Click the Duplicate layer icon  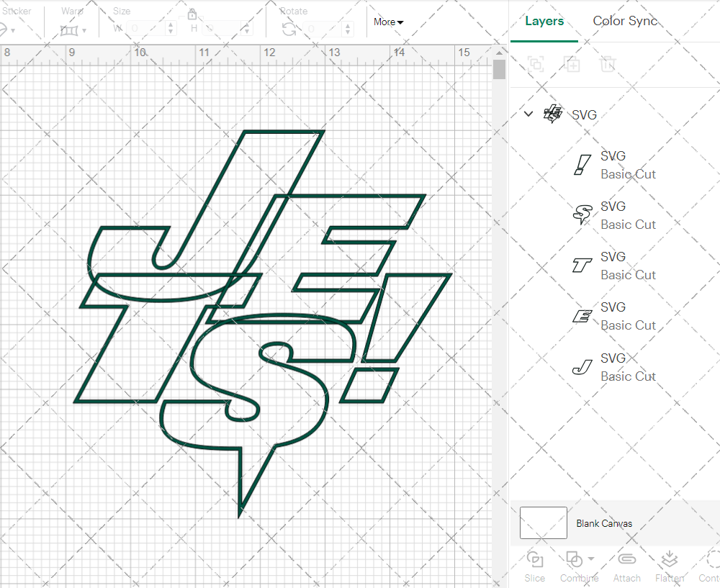point(572,64)
